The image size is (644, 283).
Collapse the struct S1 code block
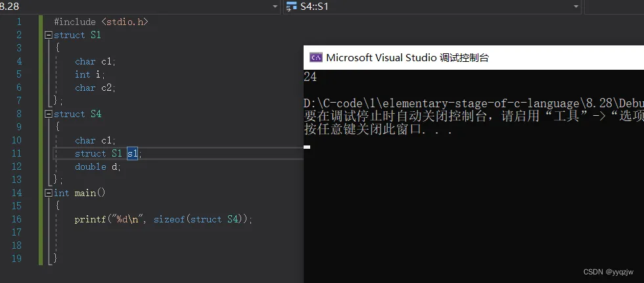(49, 35)
